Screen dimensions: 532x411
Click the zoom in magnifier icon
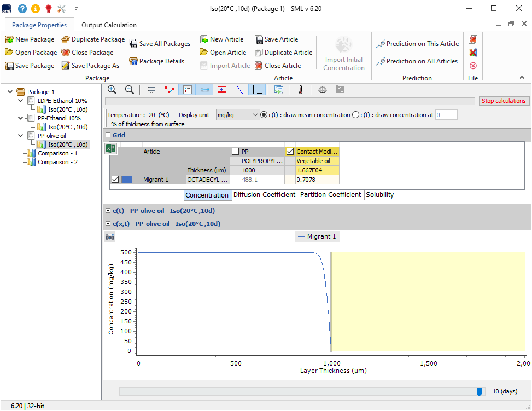pos(112,90)
